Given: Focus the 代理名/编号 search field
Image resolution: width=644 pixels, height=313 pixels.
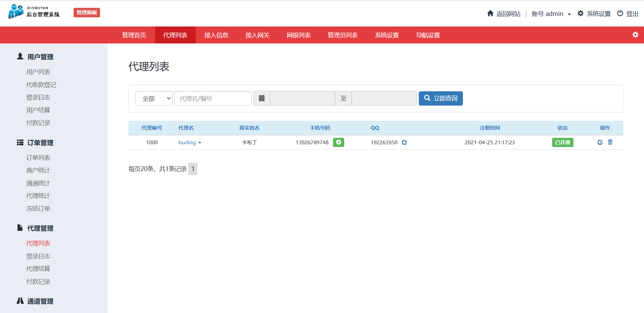Looking at the screenshot, I should click(x=213, y=98).
